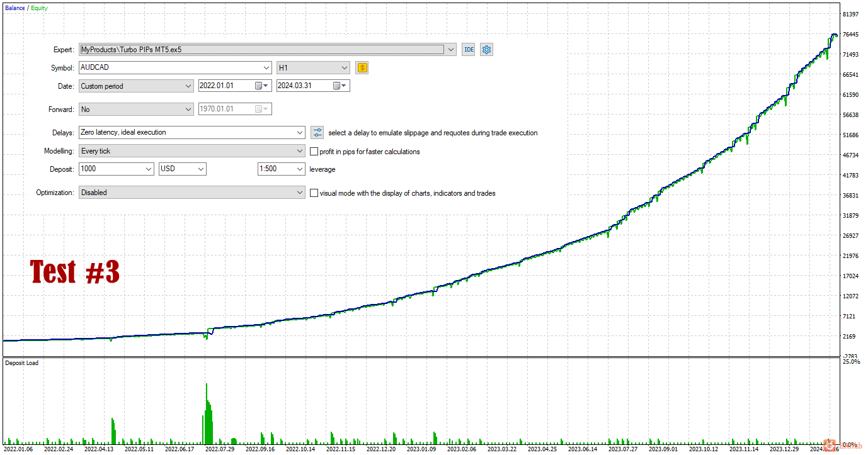Click the 2022.01.06 date on the time axis
Screen dimensions: 868x455
point(17,449)
